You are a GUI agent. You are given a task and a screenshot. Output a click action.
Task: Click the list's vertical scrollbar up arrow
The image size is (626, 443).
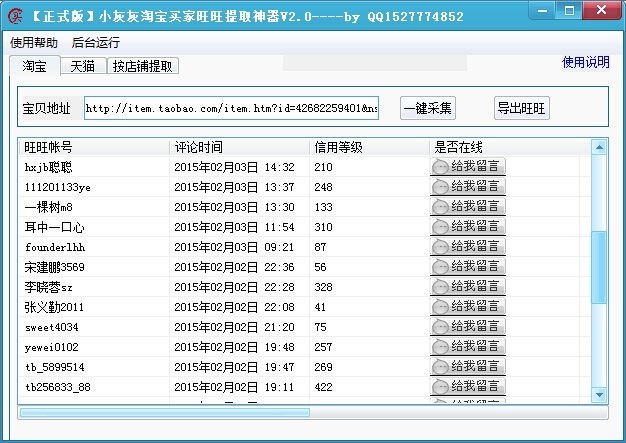tap(599, 147)
